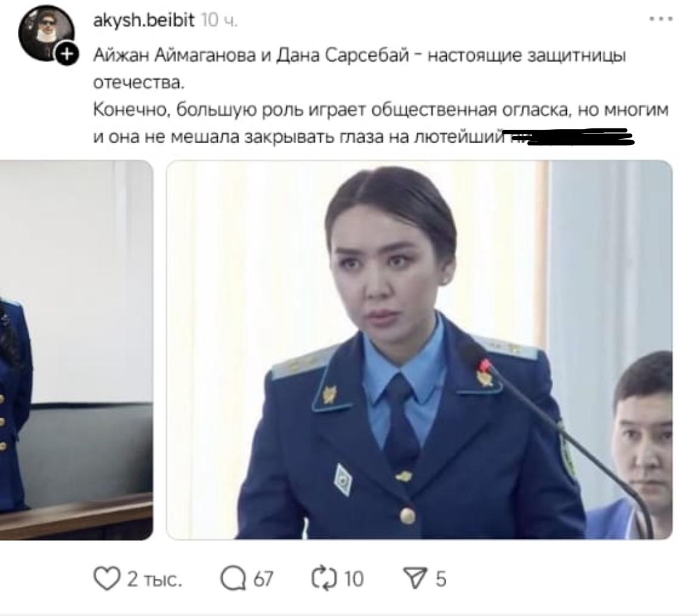Open the akysh.beibit username link

[143, 20]
